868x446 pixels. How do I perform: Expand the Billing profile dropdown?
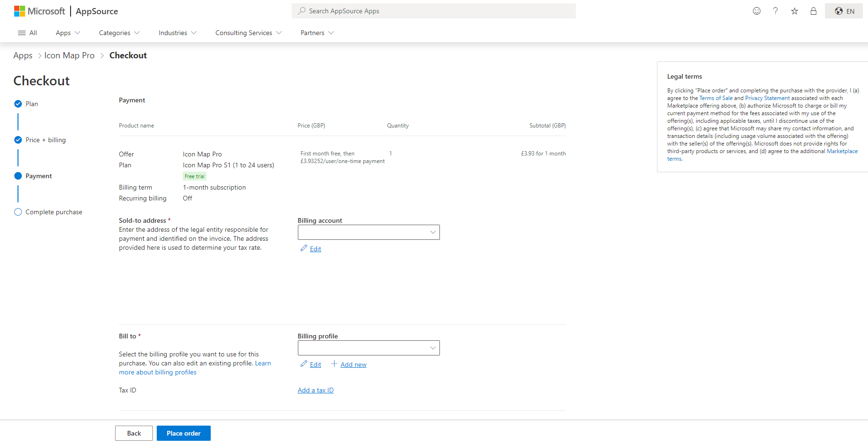pos(368,348)
